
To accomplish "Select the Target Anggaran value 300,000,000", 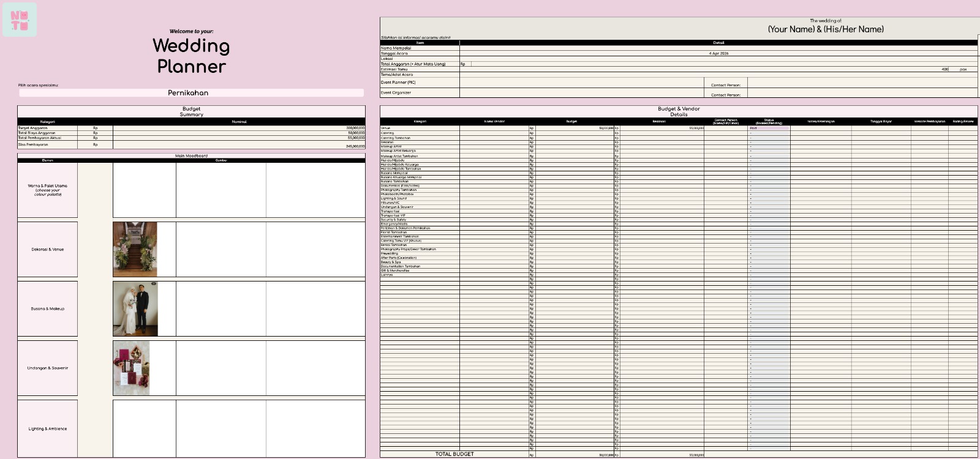I will point(239,128).
